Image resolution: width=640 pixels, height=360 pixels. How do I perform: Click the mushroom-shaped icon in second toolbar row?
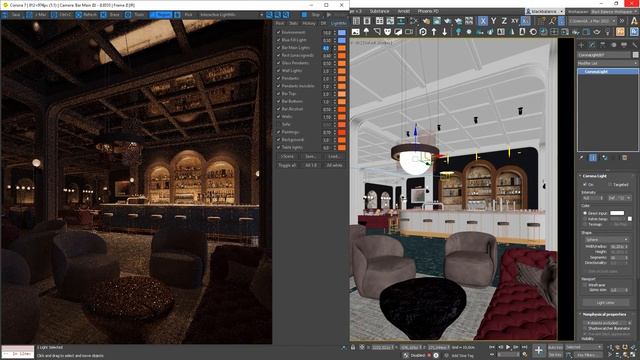click(366, 31)
